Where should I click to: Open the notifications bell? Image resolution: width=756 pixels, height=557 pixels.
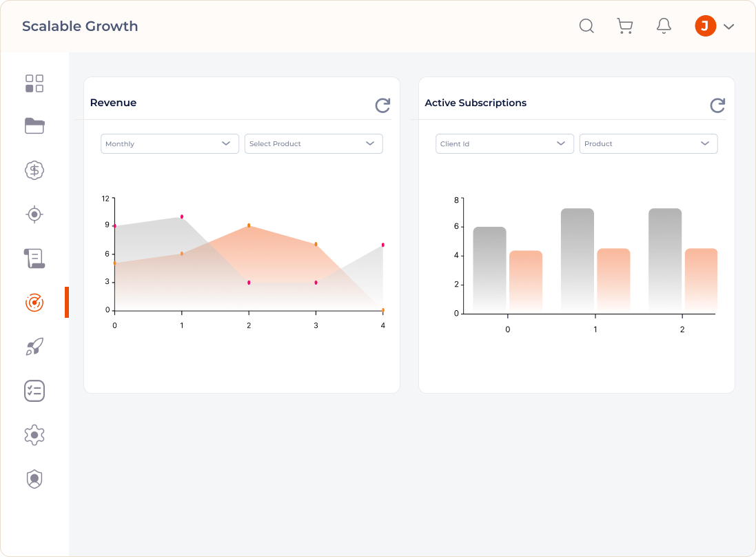[664, 26]
